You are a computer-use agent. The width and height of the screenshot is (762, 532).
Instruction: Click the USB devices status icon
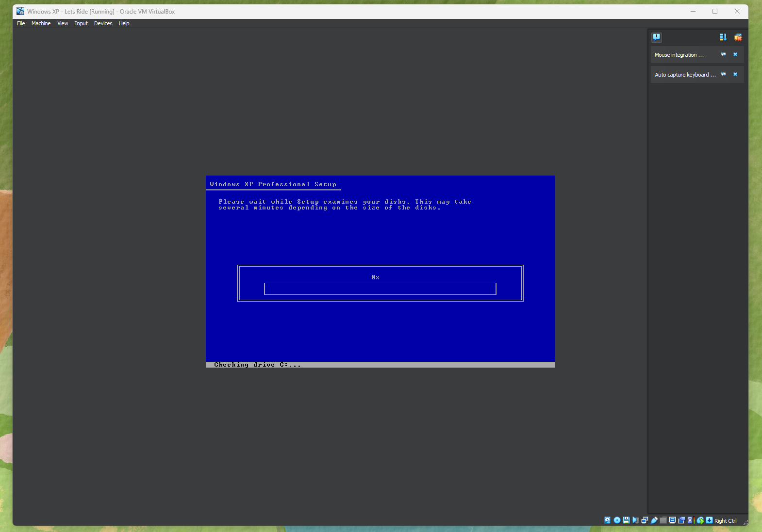[x=654, y=520]
